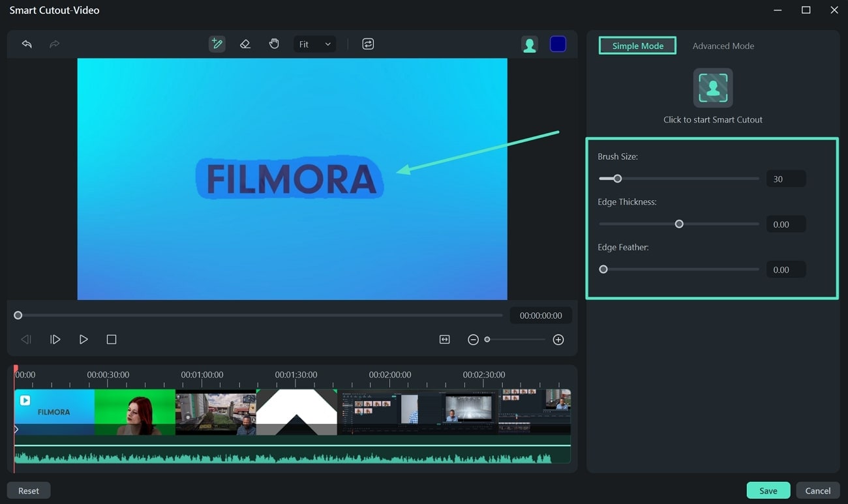This screenshot has height=504, width=848.
Task: Click the 00:00:00:00 timecode field
Action: [541, 315]
